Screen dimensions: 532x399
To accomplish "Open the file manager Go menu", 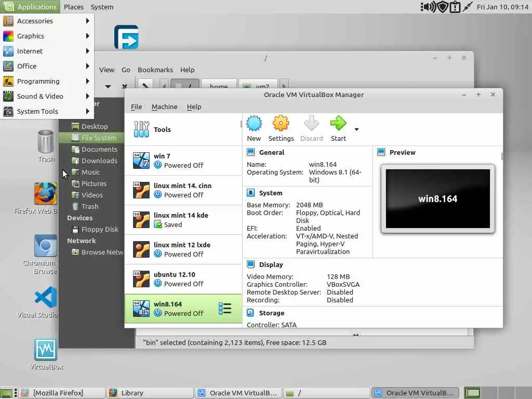I will click(126, 70).
